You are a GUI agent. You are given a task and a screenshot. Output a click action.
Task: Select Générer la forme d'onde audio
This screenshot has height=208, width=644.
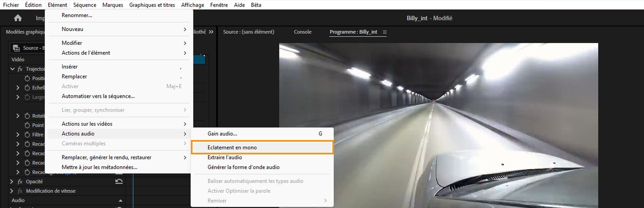[262, 167]
